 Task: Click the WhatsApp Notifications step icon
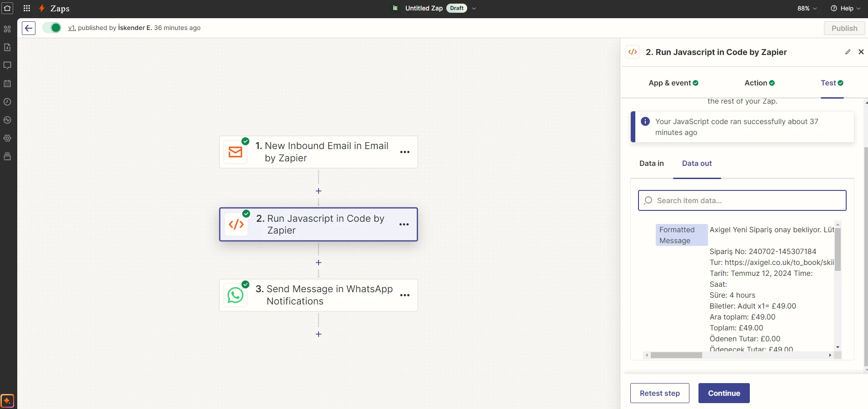tap(235, 295)
